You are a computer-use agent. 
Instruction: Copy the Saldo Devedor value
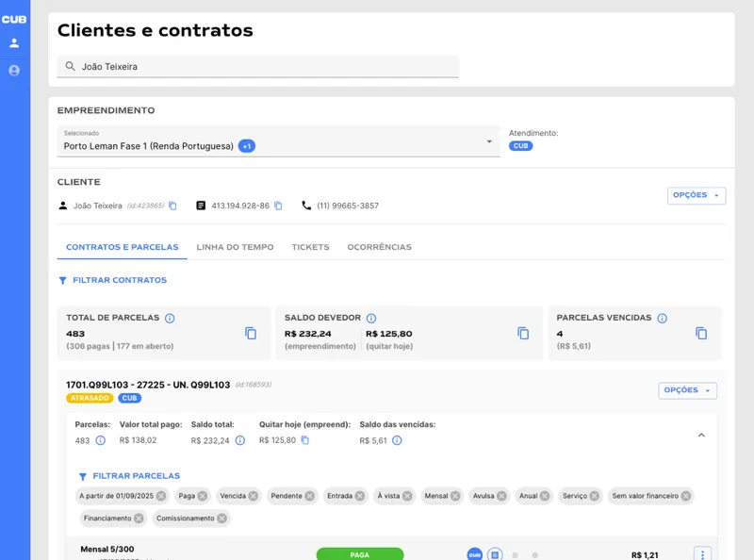[x=524, y=334]
